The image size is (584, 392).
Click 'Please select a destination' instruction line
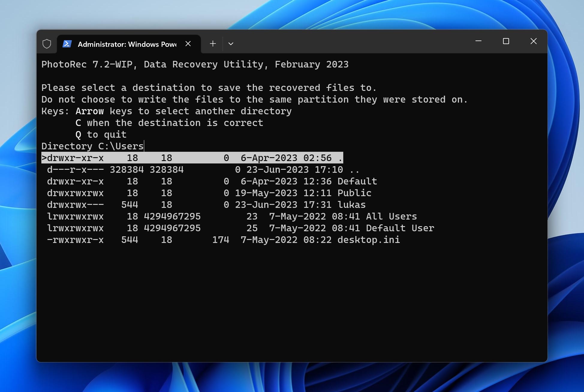(209, 88)
